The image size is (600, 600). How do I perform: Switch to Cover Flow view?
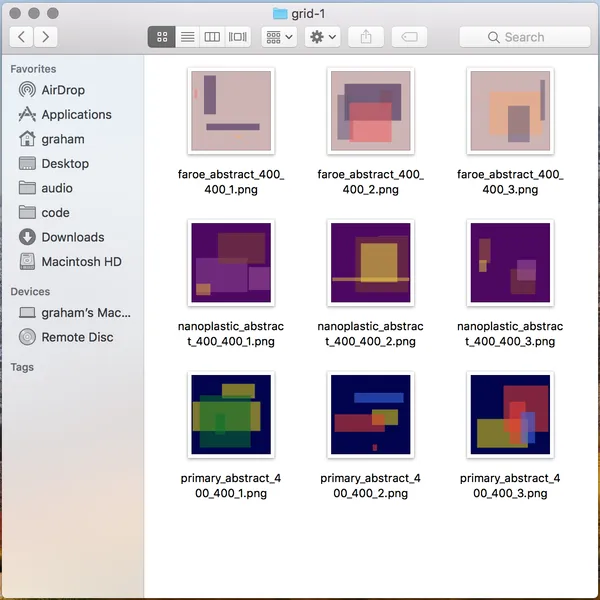point(238,37)
